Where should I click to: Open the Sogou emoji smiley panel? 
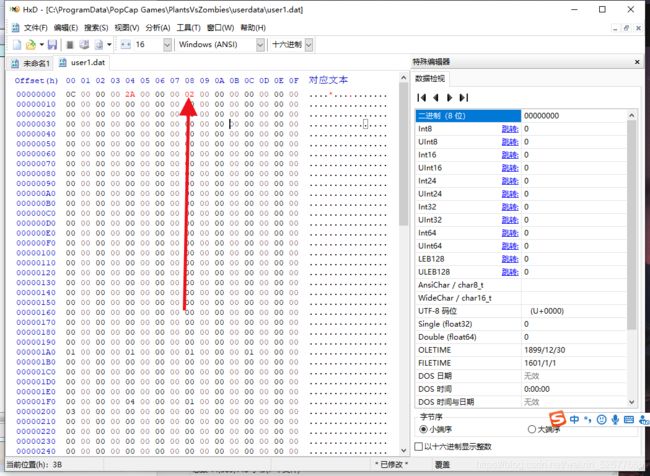(601, 419)
